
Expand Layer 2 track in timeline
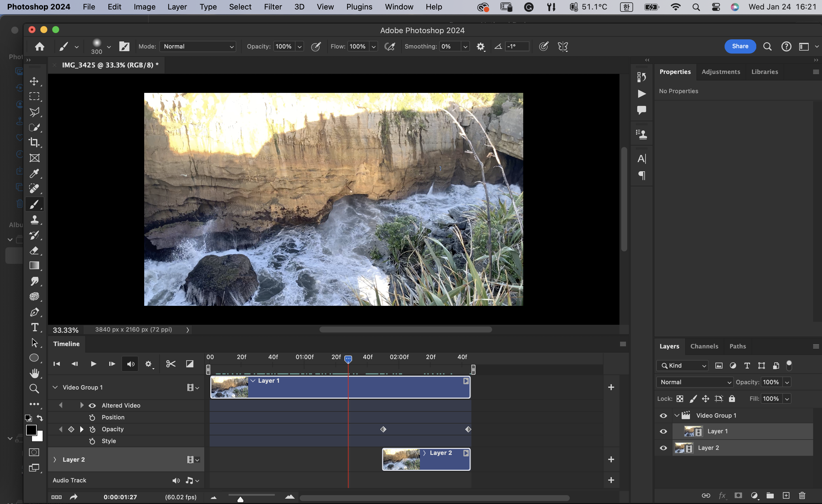55,459
